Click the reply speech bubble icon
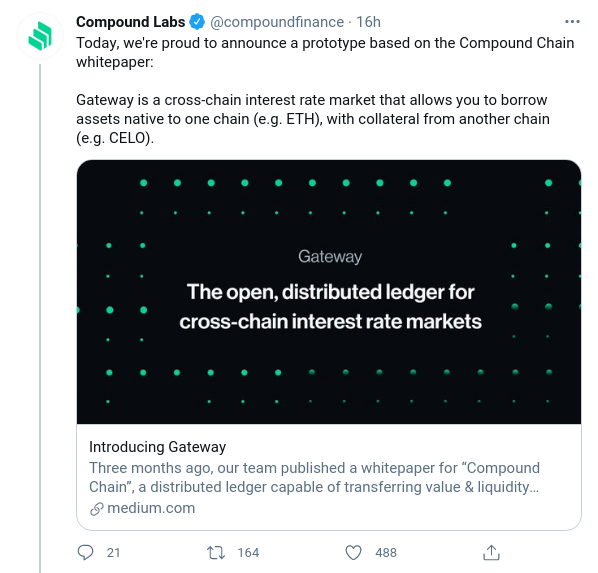Screen dimensions: 598x573 tap(85, 552)
